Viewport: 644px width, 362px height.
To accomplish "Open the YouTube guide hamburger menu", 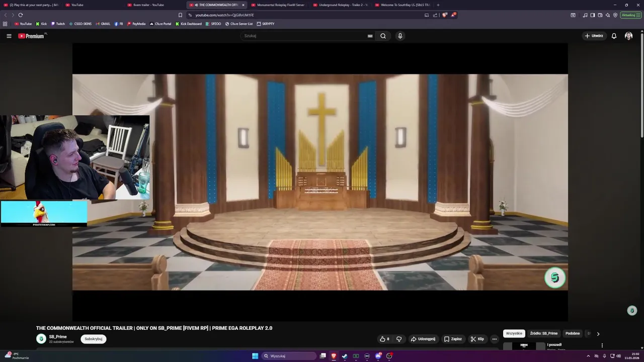I will click(9, 36).
